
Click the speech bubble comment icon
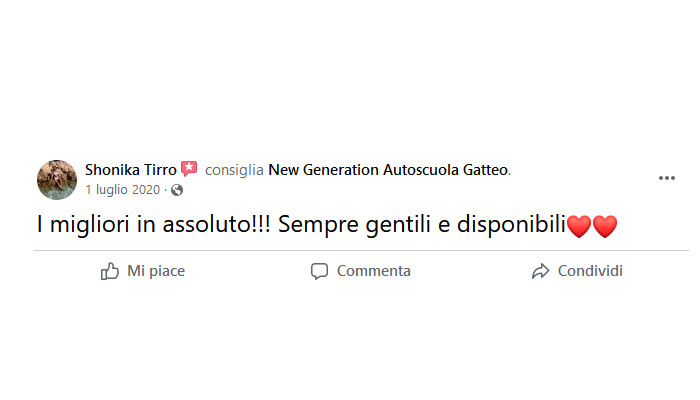click(319, 271)
